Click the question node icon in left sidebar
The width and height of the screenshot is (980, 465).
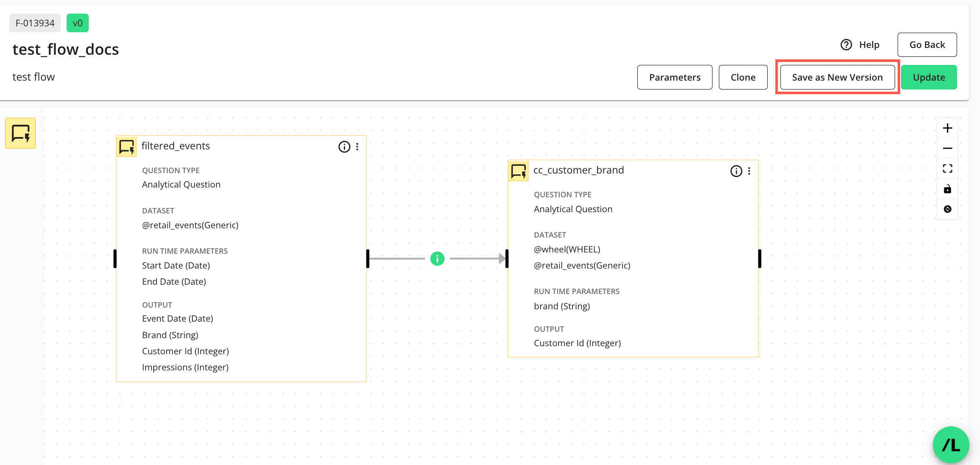point(20,133)
